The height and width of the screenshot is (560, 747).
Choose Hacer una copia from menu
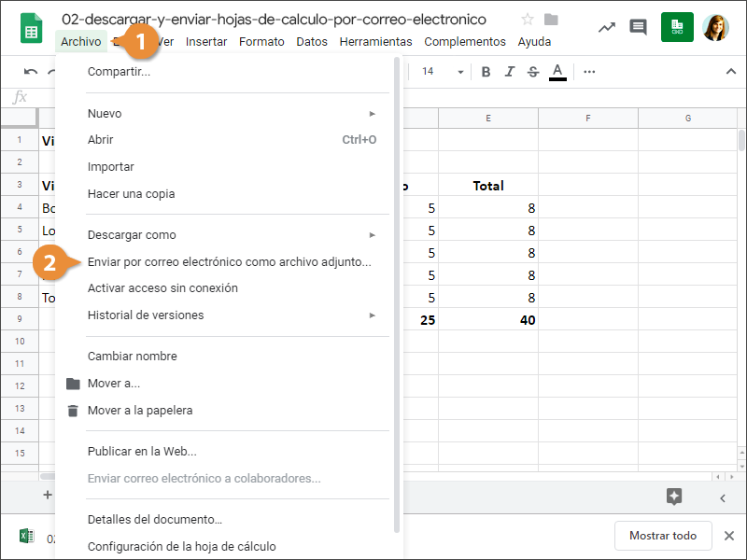point(131,193)
